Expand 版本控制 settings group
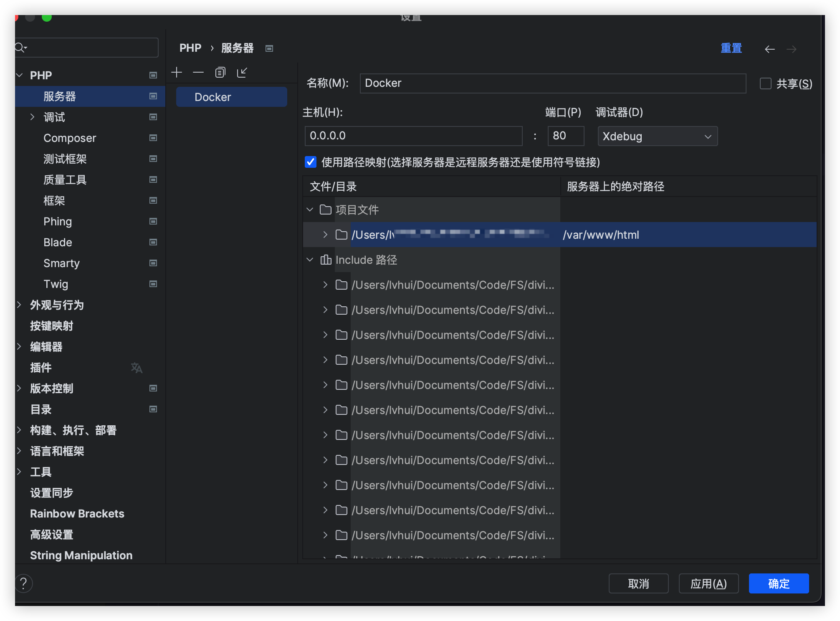The height and width of the screenshot is (621, 840). pos(19,388)
